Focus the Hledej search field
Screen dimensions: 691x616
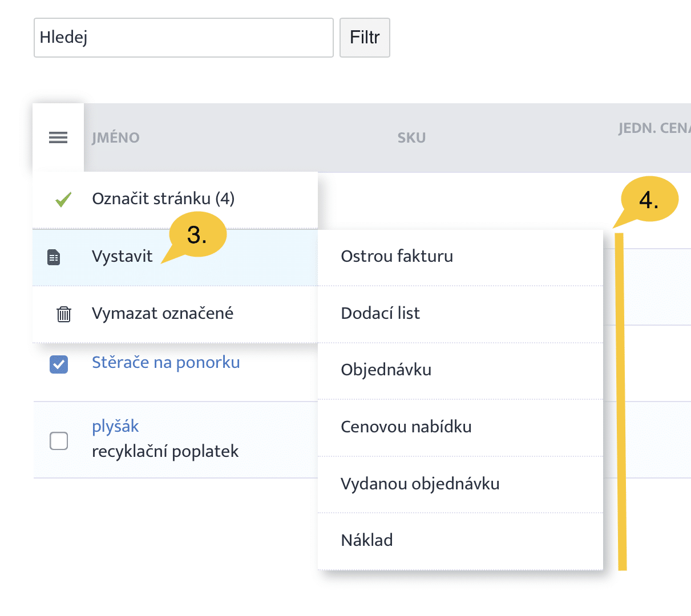183,38
